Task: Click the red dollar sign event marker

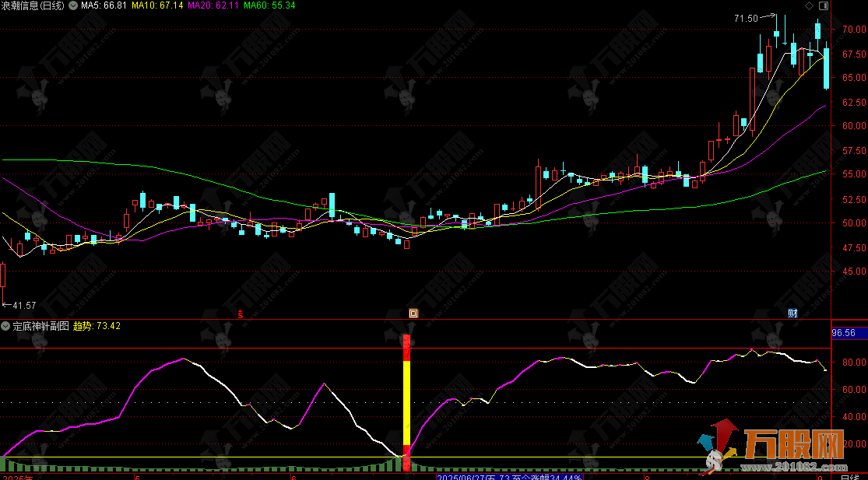Action: [241, 314]
